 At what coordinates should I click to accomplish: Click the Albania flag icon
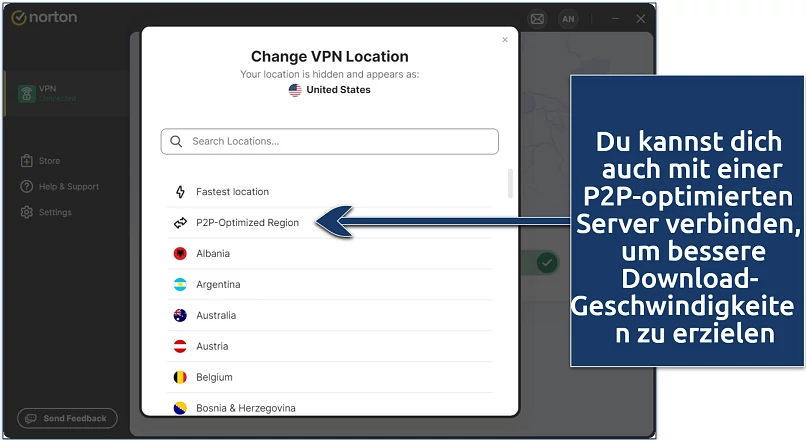pyautogui.click(x=180, y=253)
